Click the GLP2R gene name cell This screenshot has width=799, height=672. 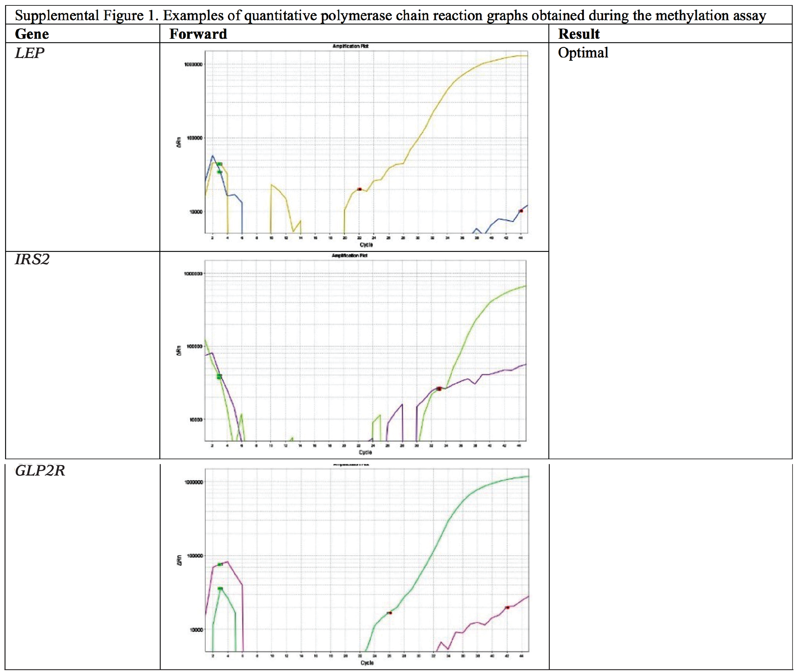click(40, 471)
